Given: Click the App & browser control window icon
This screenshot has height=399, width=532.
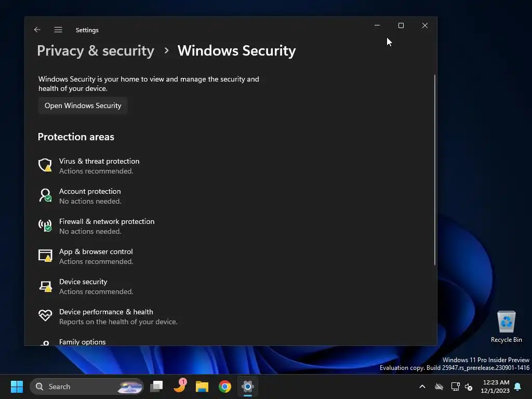Looking at the screenshot, I should [45, 256].
